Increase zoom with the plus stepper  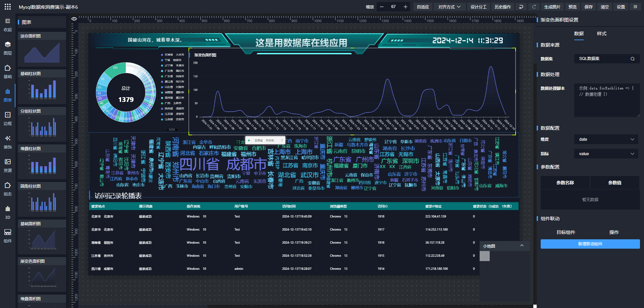[405, 7]
